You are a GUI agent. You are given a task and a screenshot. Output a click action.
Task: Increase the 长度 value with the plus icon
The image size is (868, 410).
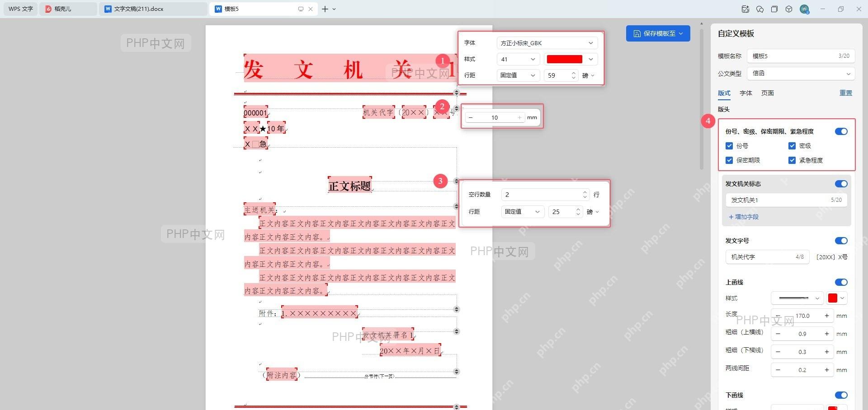tap(827, 316)
